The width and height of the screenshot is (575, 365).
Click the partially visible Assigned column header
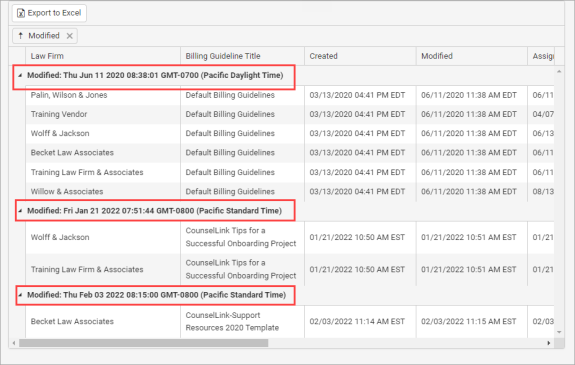tap(541, 56)
